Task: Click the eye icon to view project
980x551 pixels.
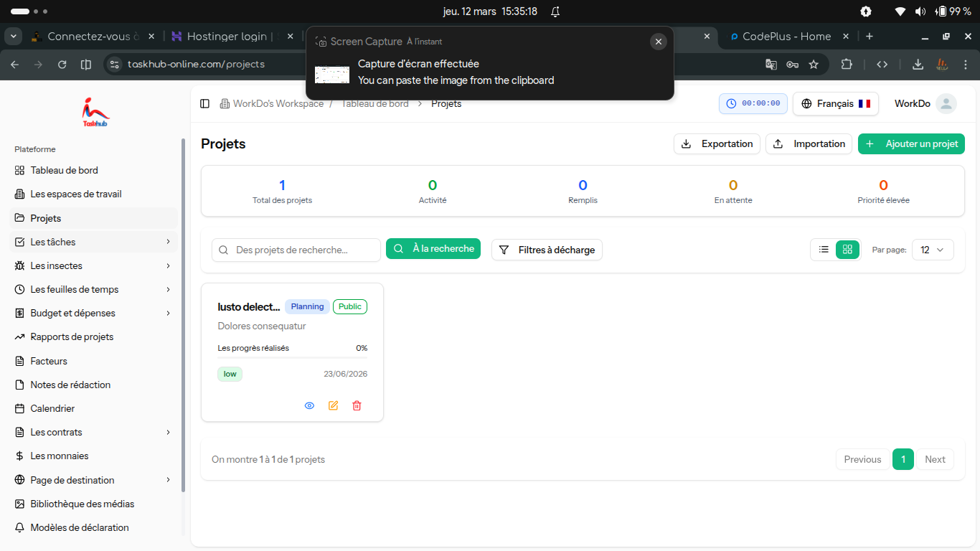Action: point(309,405)
